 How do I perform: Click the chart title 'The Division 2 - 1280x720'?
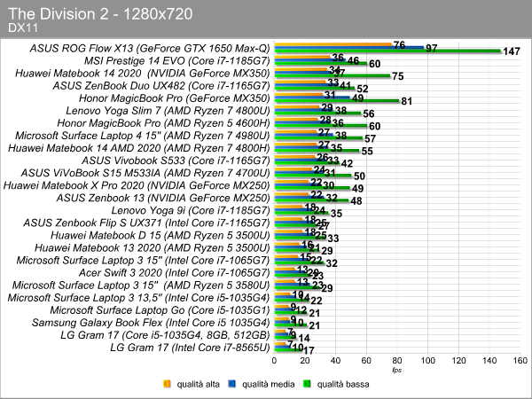(100, 14)
